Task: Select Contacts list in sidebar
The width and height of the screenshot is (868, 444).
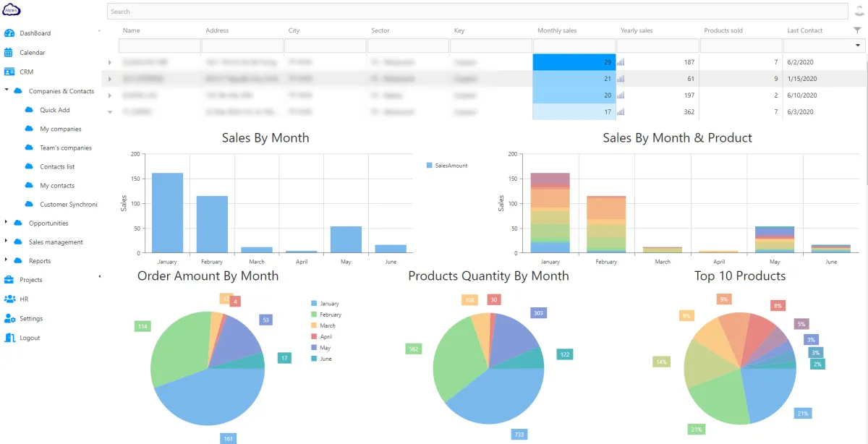Action: pyautogui.click(x=57, y=166)
